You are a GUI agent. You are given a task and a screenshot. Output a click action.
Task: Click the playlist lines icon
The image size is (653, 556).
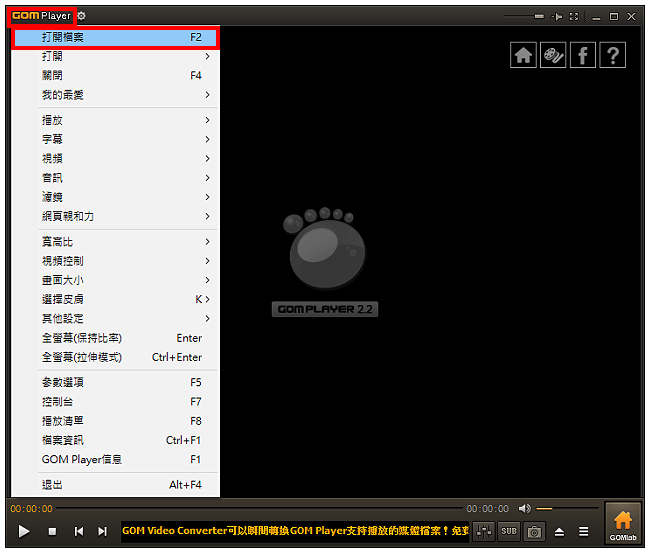click(x=583, y=532)
